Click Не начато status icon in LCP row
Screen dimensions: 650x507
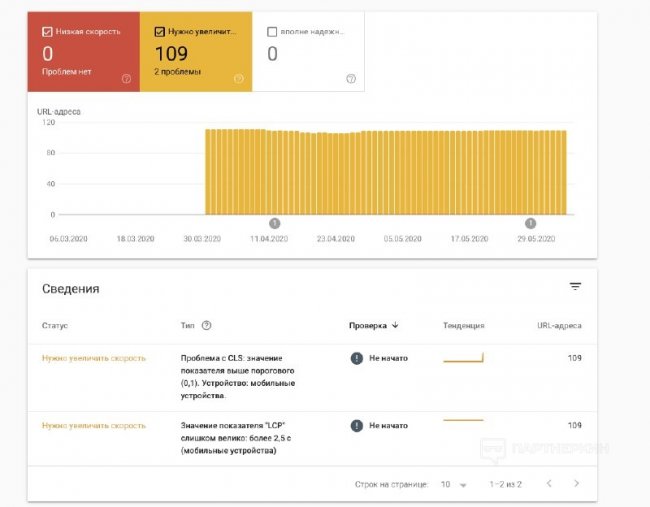point(357,425)
